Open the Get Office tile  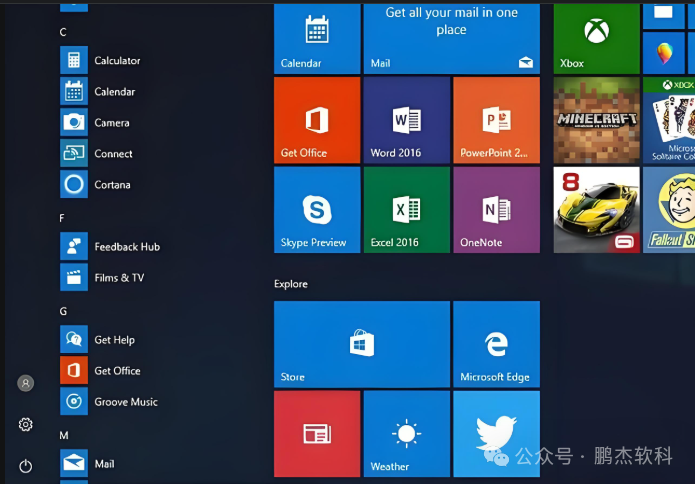point(317,120)
